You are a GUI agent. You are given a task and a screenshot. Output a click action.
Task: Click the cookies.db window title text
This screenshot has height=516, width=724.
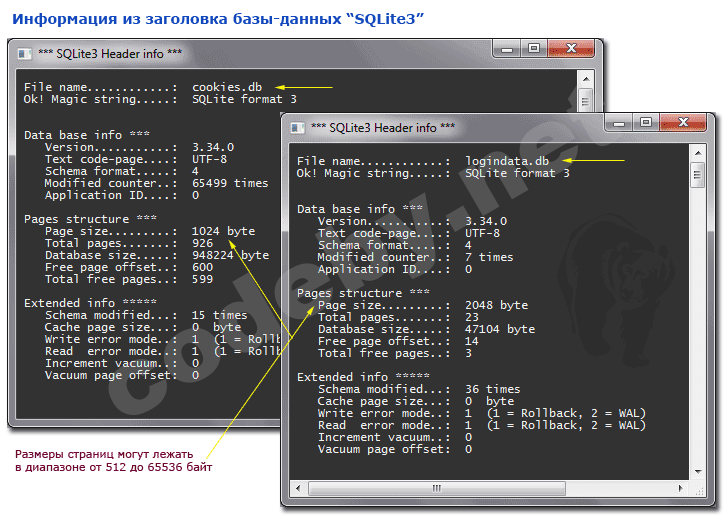click(x=110, y=54)
